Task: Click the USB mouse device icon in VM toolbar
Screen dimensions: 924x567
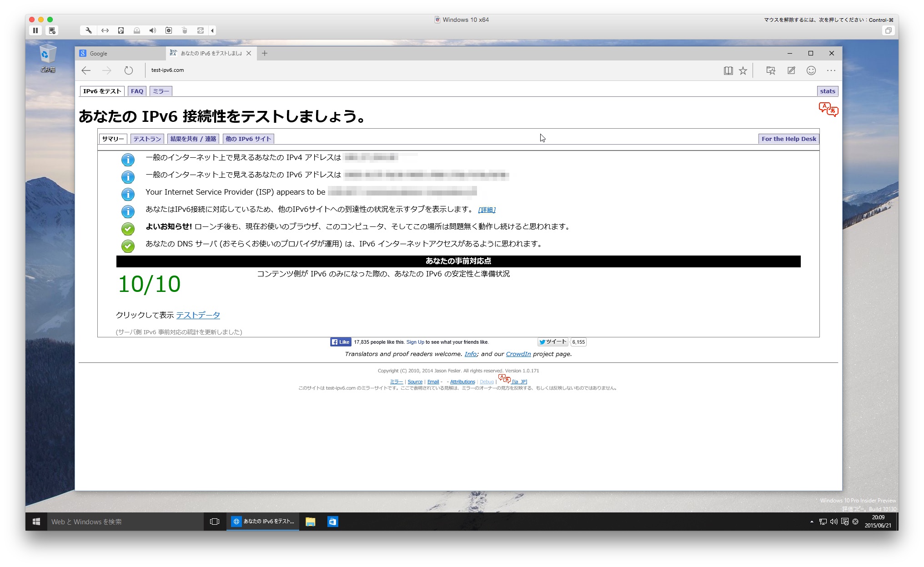Action: click(185, 30)
